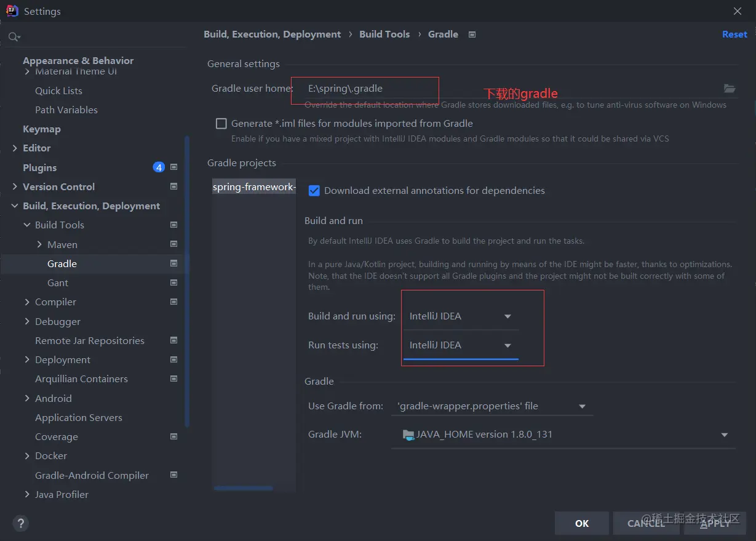Click the project-level icon next to Gradle breadcrumb
Viewport: 756px width, 541px height.
472,34
